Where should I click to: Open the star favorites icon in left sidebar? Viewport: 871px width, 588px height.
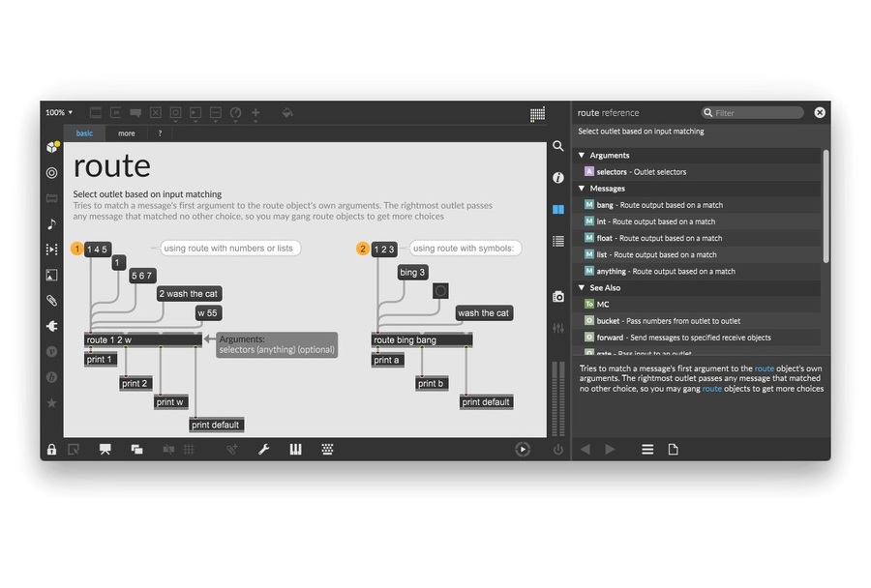(x=51, y=402)
